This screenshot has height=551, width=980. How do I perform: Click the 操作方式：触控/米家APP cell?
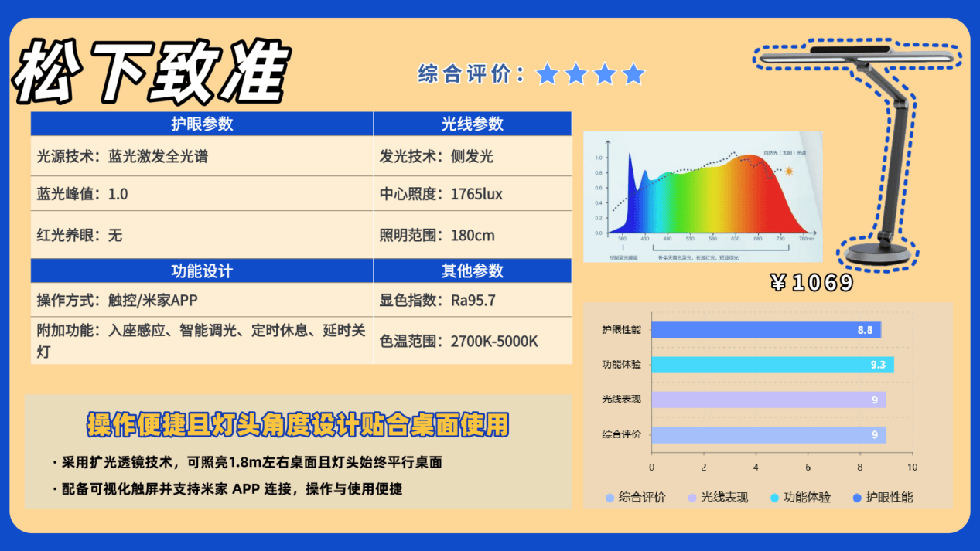coord(202,300)
